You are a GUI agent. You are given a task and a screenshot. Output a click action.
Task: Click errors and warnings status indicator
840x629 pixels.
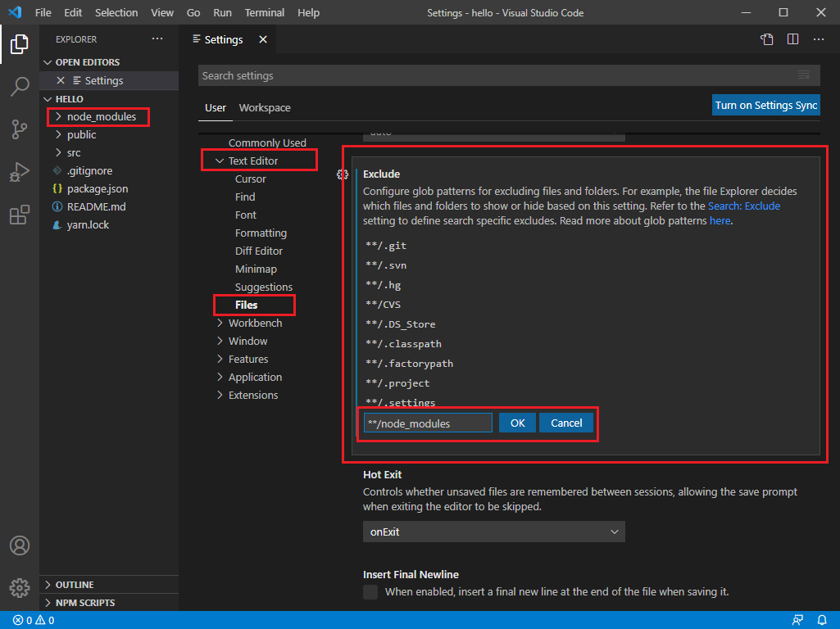click(34, 620)
